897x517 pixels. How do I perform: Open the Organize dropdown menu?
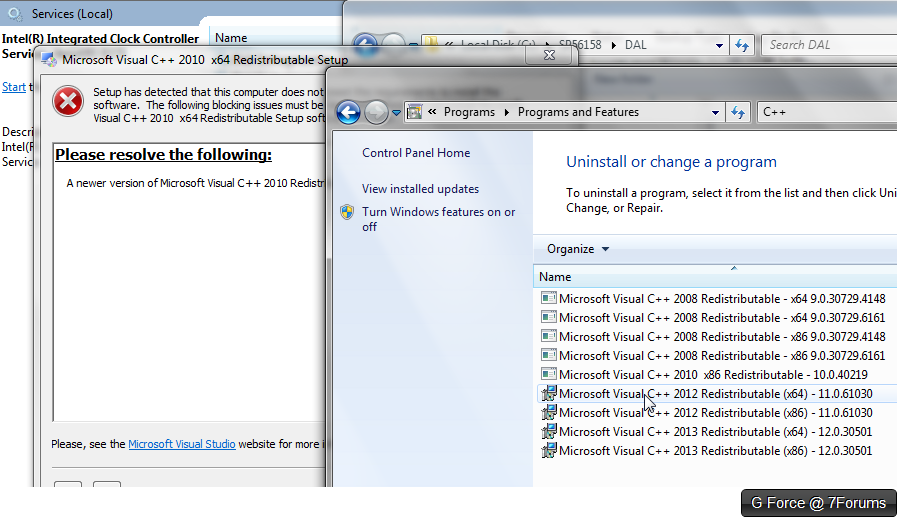pyautogui.click(x=578, y=249)
